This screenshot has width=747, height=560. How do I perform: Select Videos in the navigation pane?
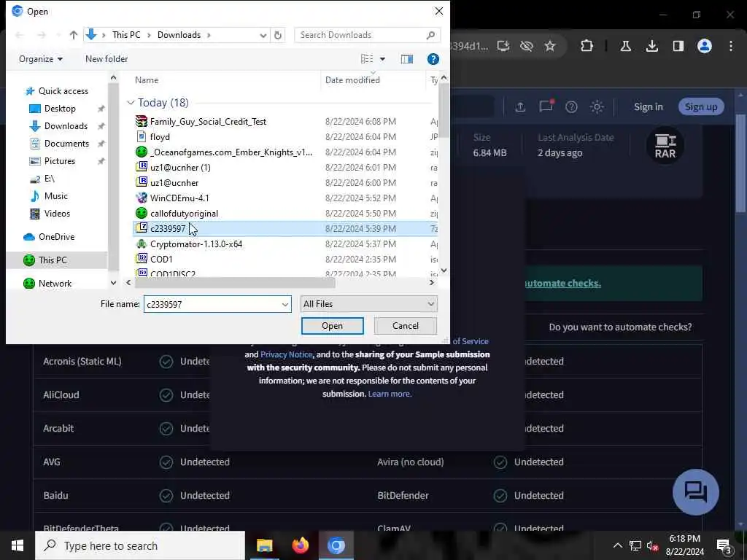point(57,214)
